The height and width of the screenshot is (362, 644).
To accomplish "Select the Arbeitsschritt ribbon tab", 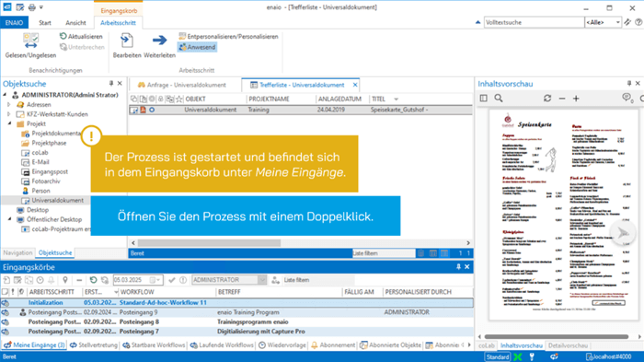I will click(x=118, y=23).
